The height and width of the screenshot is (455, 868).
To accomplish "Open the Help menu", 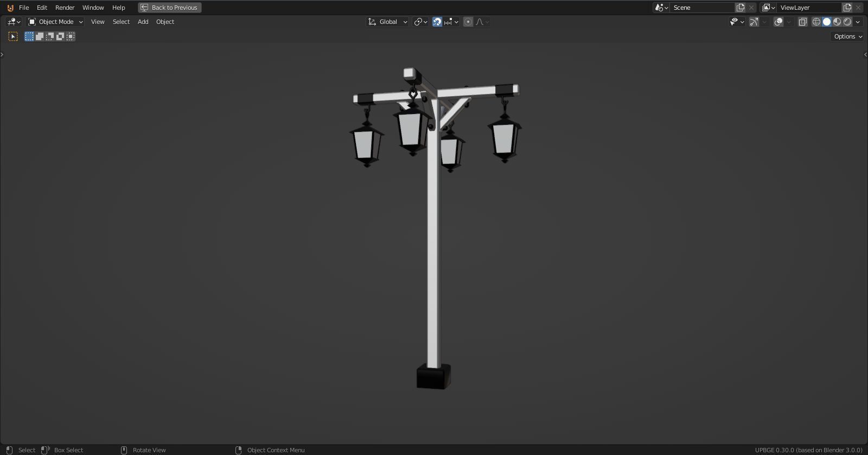I will [x=118, y=8].
